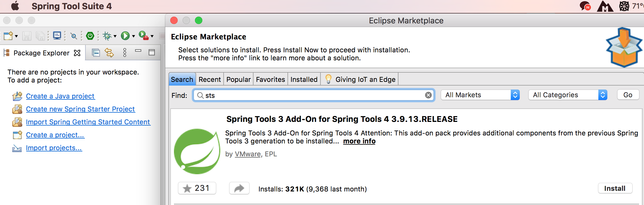Open the Apple menu
The width and height of the screenshot is (644, 205).
pyautogui.click(x=15, y=6)
